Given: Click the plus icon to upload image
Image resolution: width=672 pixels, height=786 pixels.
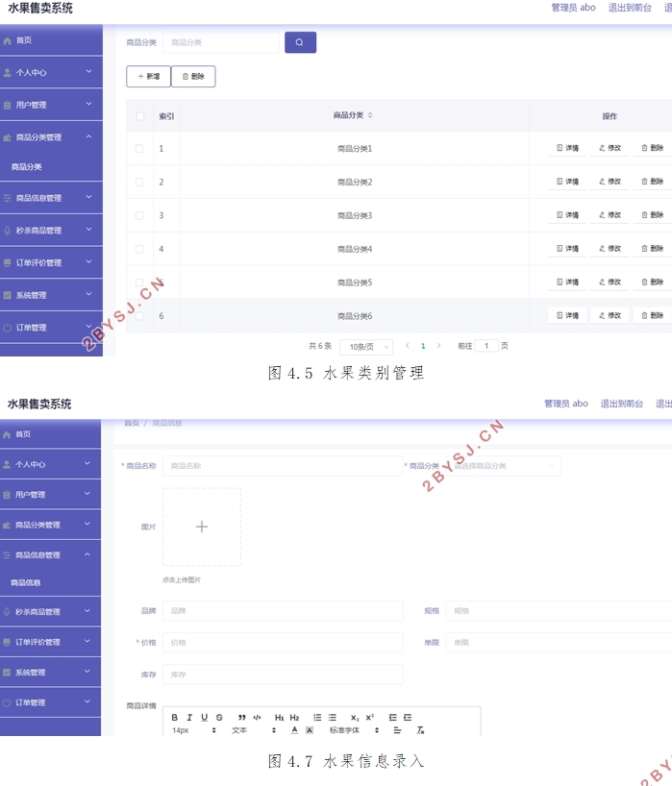Looking at the screenshot, I should [202, 527].
